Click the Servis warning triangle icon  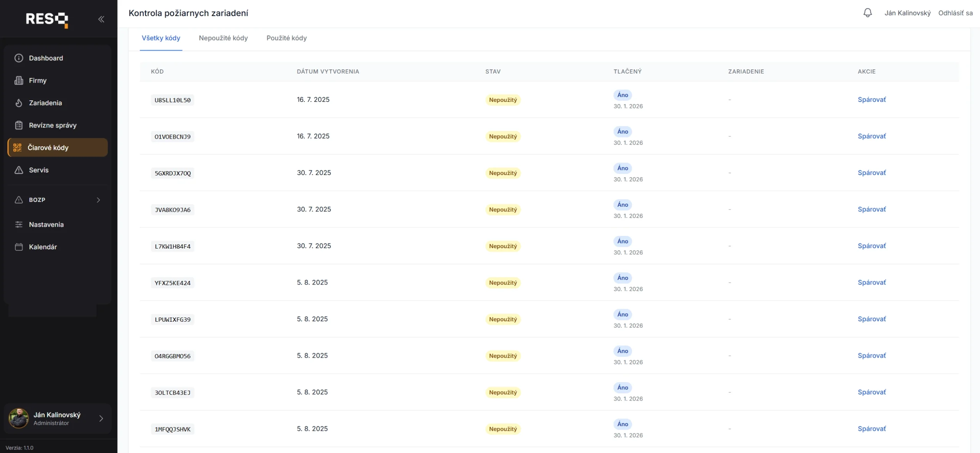coord(19,170)
